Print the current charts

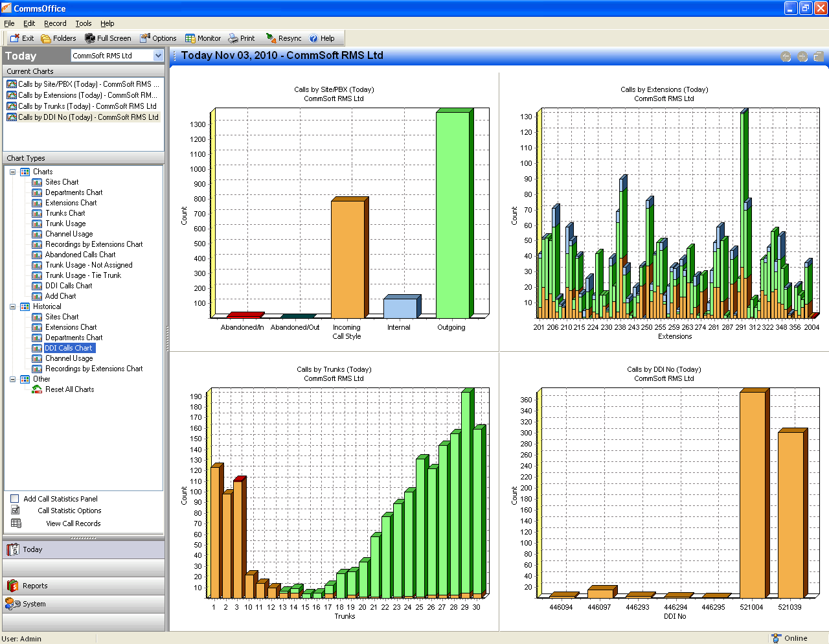pyautogui.click(x=241, y=38)
